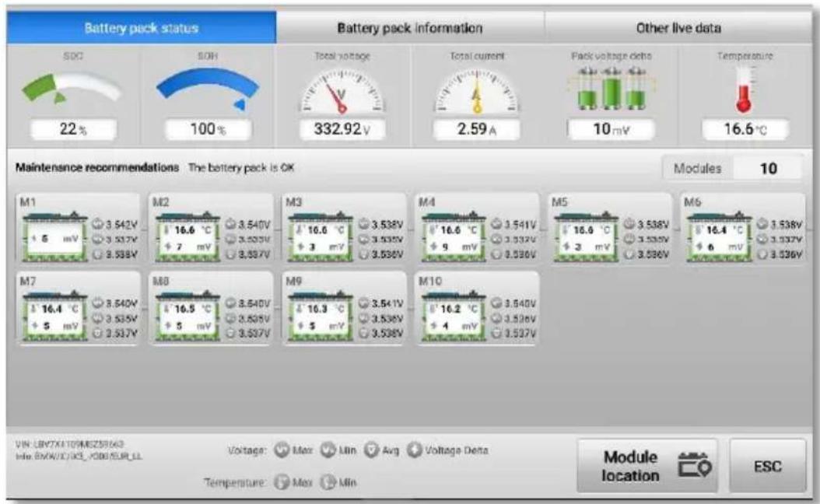Open Module location view
Viewport: 820px width, 504px height.
coord(647,466)
